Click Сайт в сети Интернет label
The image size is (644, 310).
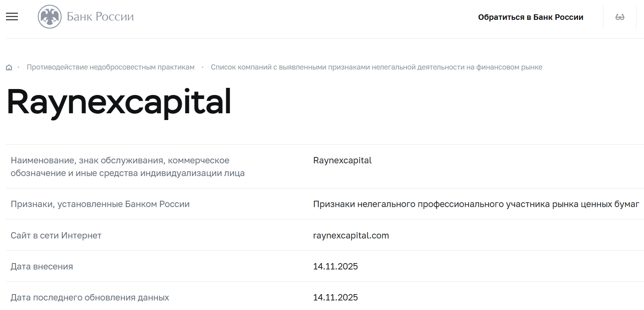[56, 235]
